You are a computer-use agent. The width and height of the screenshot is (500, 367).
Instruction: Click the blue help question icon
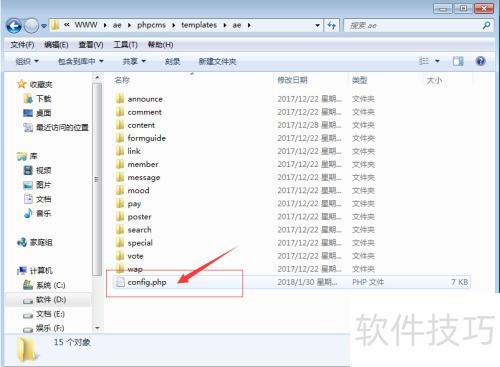click(x=480, y=61)
